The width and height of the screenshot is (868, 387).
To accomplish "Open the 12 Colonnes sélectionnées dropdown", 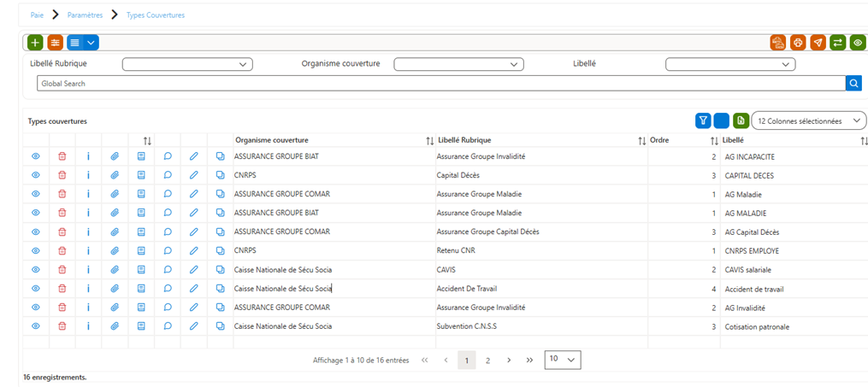I will 809,120.
